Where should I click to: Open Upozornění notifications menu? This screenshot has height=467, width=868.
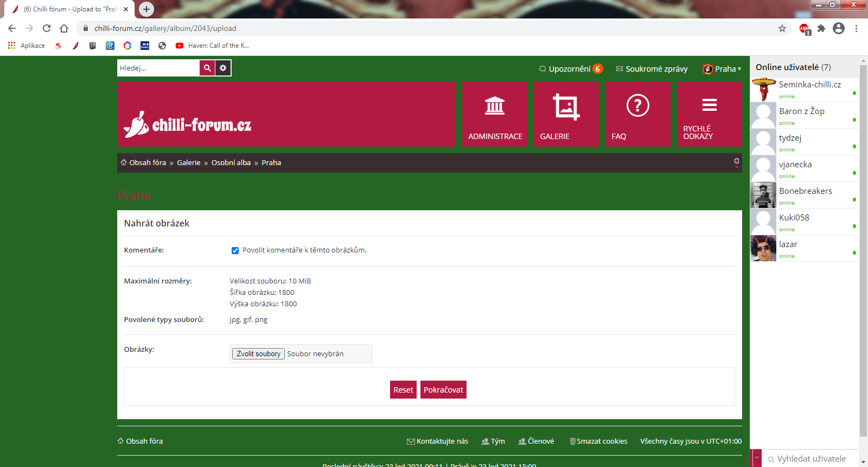click(570, 69)
